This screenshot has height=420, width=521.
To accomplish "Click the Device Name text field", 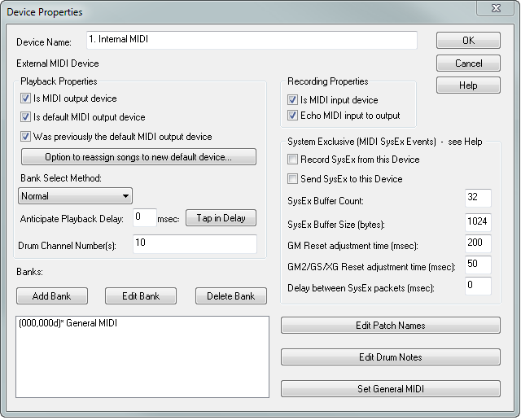I will 250,40.
